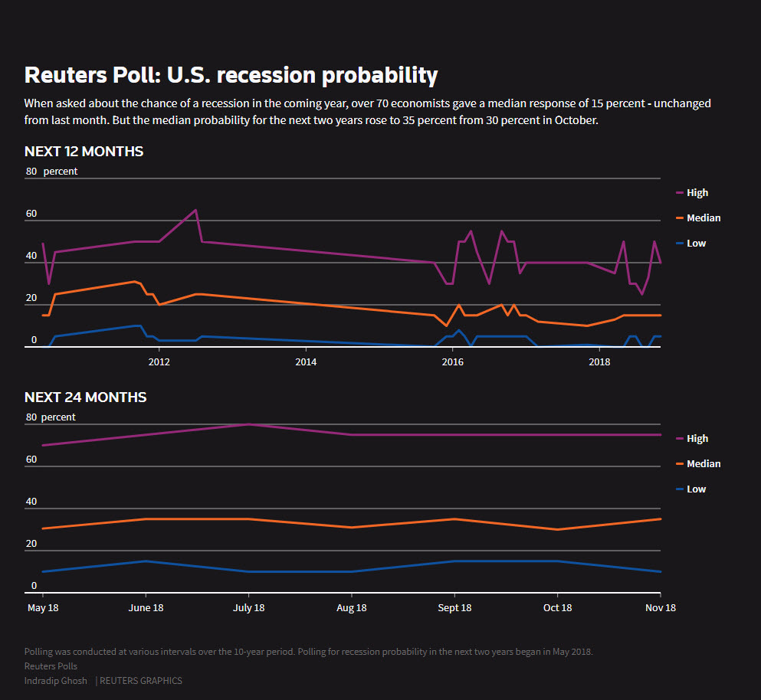Pick the Sept 18 axis label
The height and width of the screenshot is (700, 761).
[x=454, y=608]
